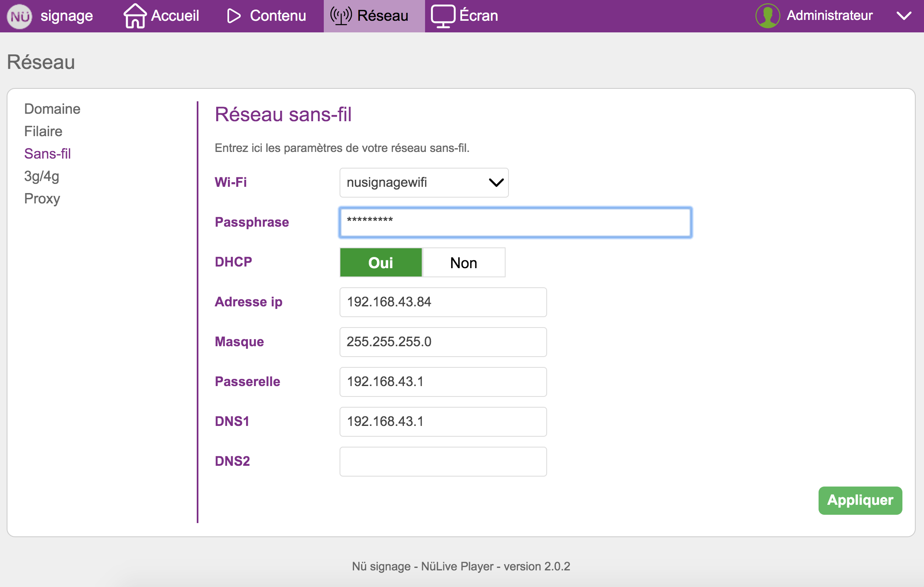
Task: Set DHCP to Oui
Action: point(381,262)
